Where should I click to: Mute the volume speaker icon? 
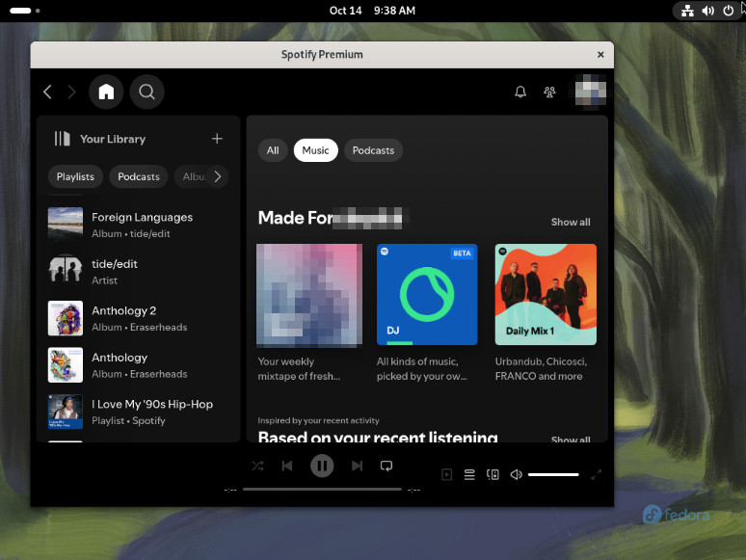pos(517,474)
